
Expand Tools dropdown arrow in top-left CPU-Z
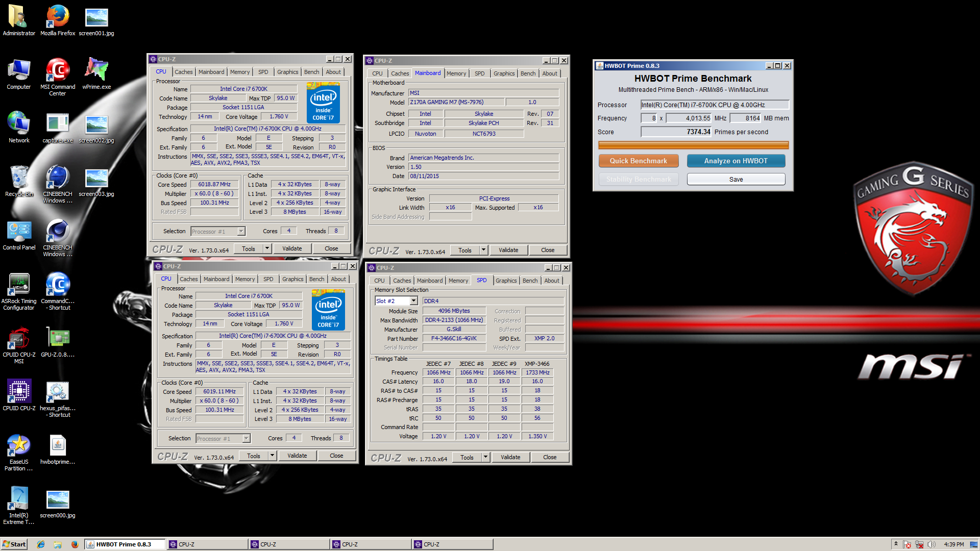point(267,248)
